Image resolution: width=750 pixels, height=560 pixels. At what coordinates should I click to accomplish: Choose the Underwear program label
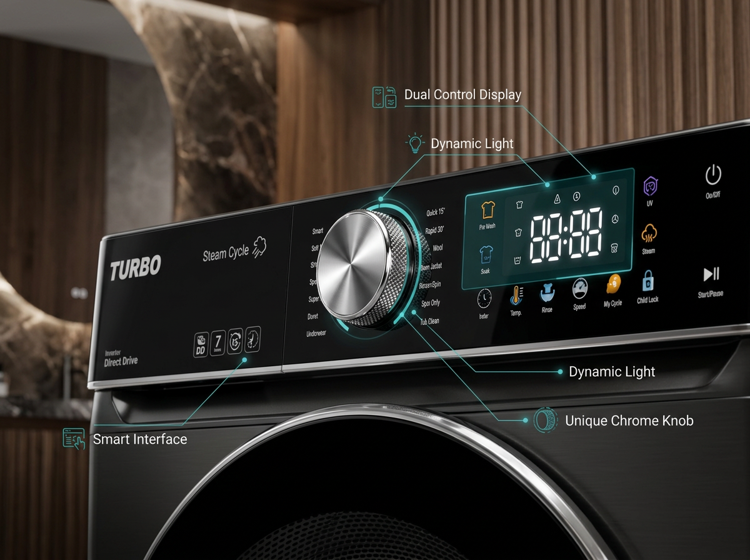pyautogui.click(x=316, y=334)
